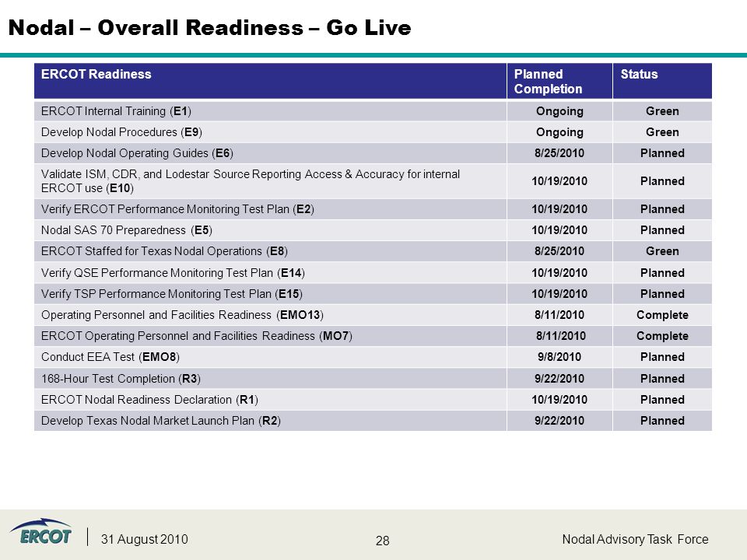
Task: Click the 10/19/2010 date in E15 row
Action: [559, 294]
